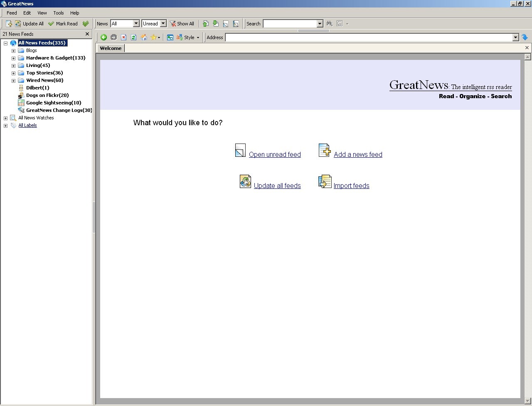Click the 'Import feeds' link
The height and width of the screenshot is (406, 532).
tap(351, 186)
